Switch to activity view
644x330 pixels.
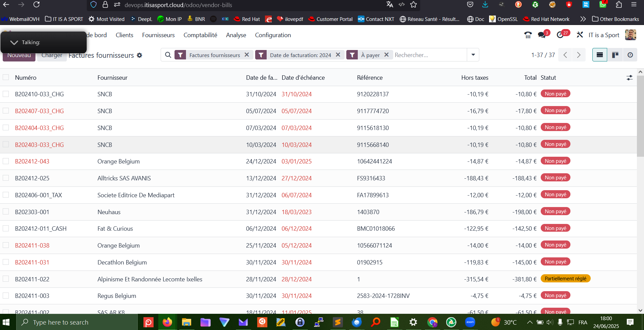click(630, 55)
